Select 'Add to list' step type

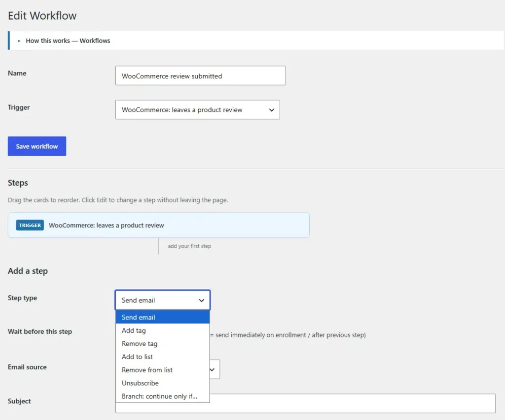(x=163, y=357)
